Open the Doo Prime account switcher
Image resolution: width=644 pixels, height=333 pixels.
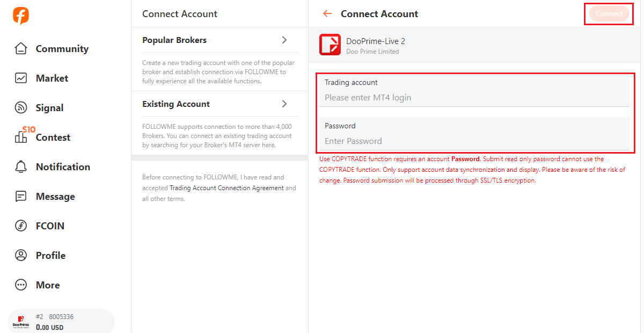pos(61,322)
